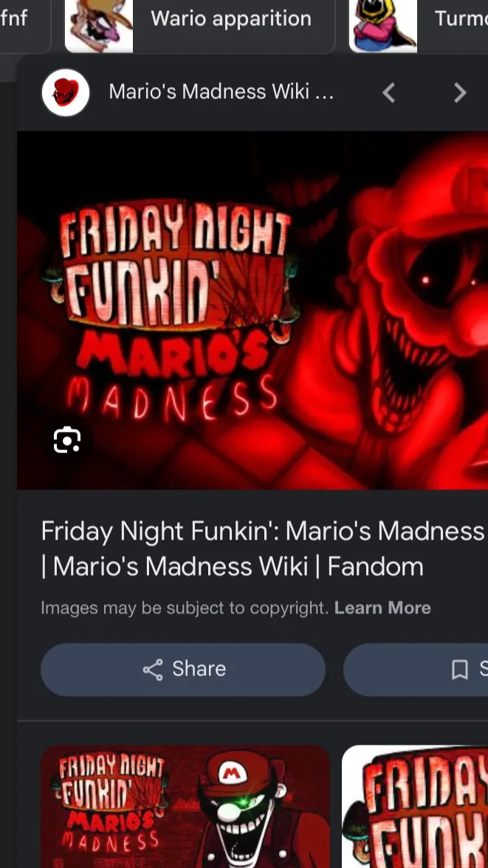Click the Mario's Madness Wiki round logo
Image resolution: width=488 pixels, height=868 pixels.
click(x=66, y=92)
